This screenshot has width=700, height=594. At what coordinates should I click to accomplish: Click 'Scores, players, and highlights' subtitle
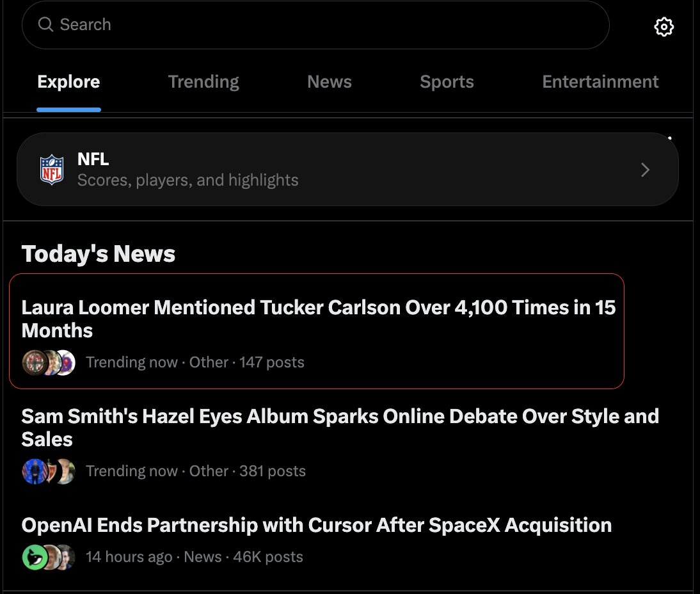(188, 180)
